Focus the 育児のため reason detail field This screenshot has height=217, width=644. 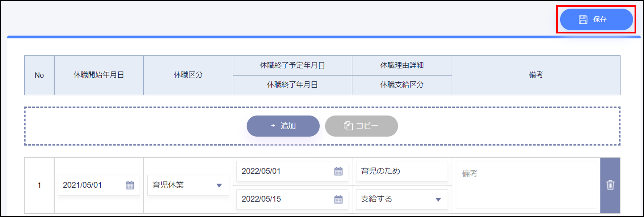(x=401, y=171)
